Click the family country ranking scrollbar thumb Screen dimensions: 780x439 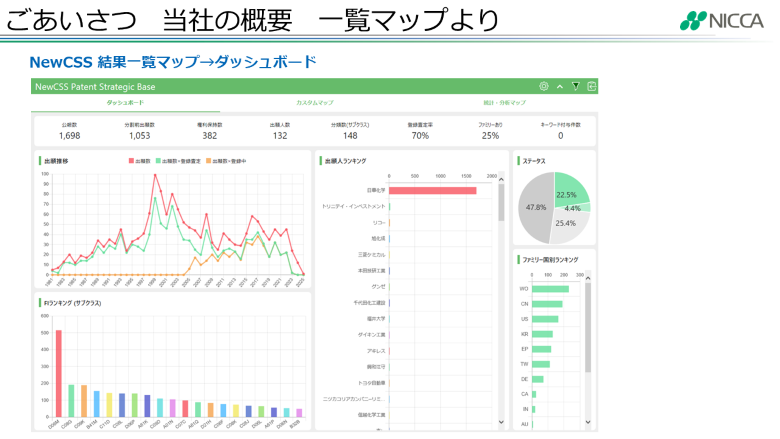click(x=588, y=328)
